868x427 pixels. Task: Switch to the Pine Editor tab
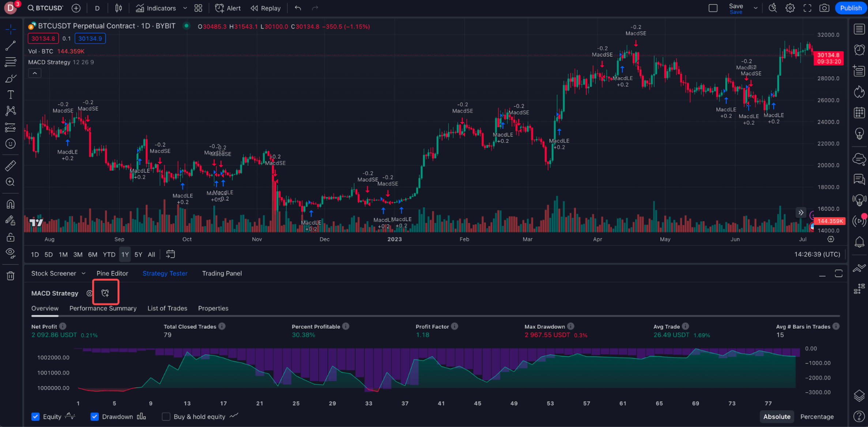[x=112, y=273]
